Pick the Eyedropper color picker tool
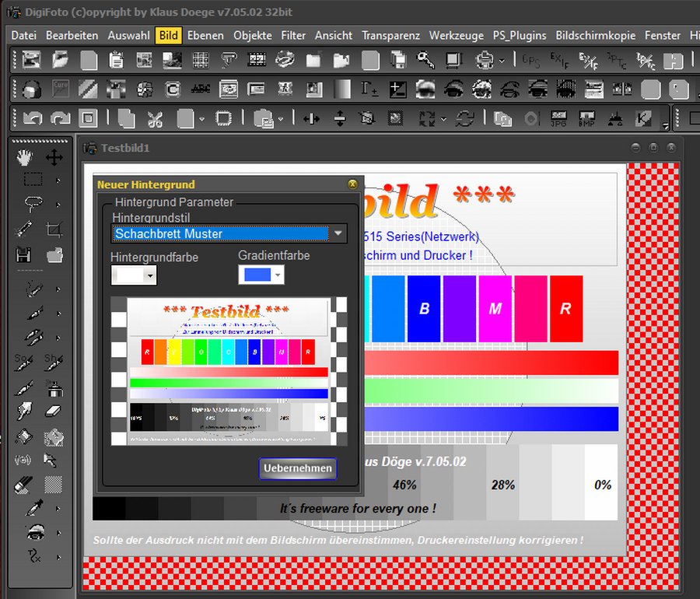This screenshot has width=700, height=599. point(33,509)
